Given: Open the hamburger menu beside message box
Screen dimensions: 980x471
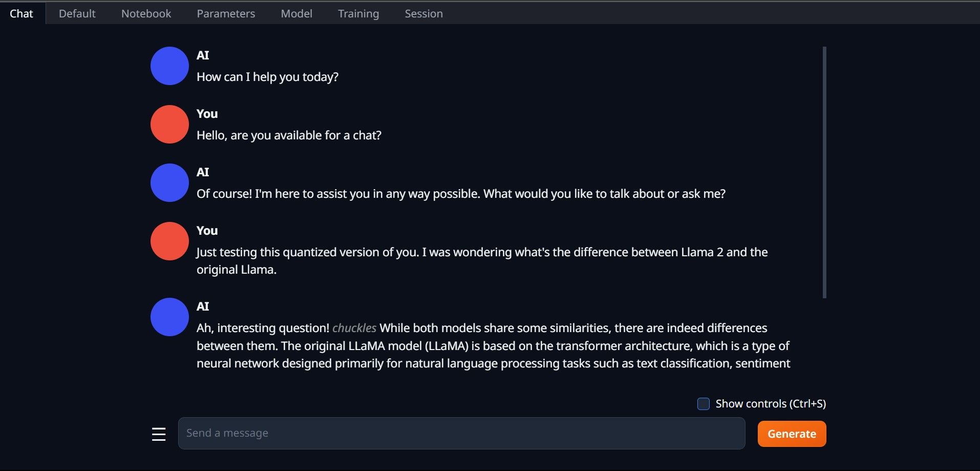Looking at the screenshot, I should tap(158, 434).
